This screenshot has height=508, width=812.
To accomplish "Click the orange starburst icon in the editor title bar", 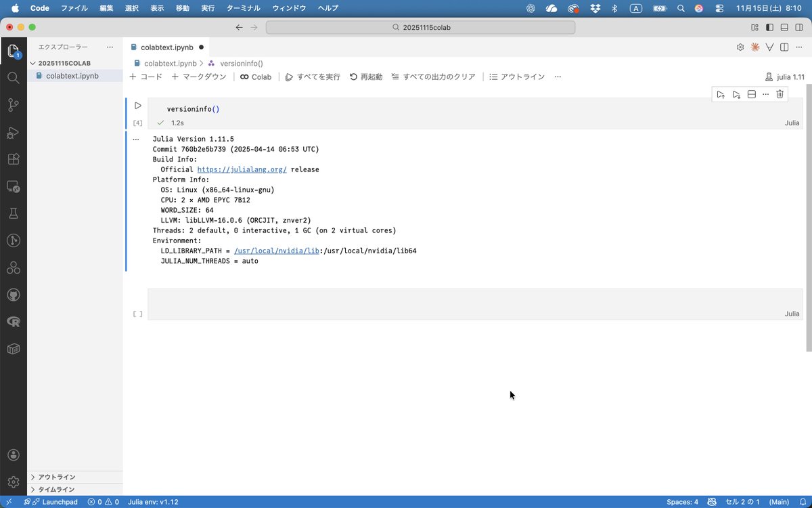I will [755, 47].
